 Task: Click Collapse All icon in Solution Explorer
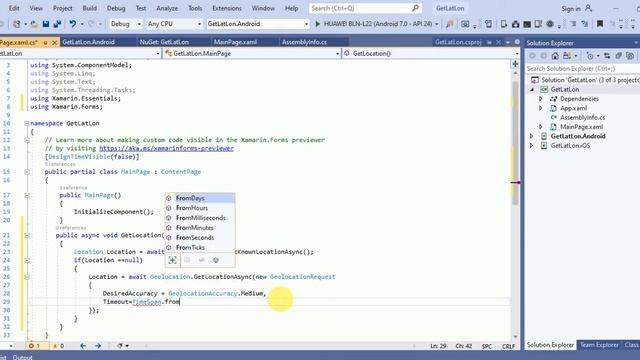619,56
